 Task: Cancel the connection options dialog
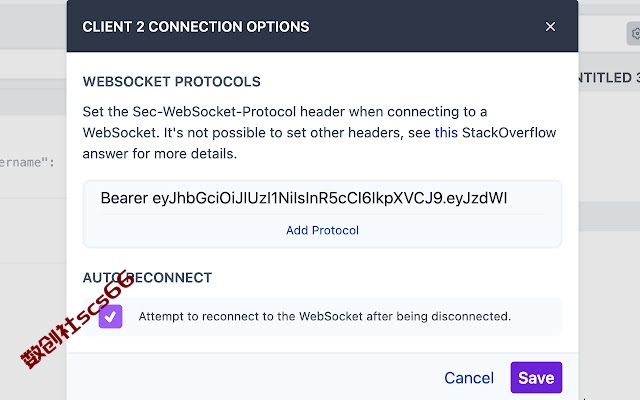(469, 378)
